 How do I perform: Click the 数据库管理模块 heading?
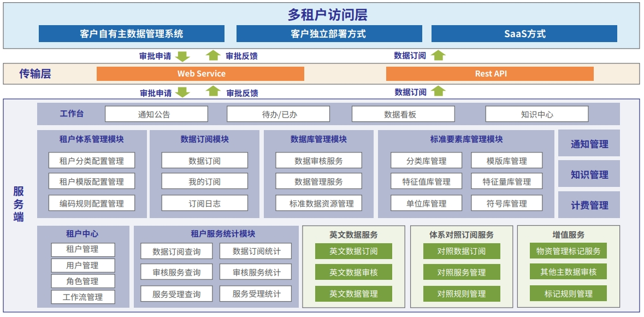(318, 139)
